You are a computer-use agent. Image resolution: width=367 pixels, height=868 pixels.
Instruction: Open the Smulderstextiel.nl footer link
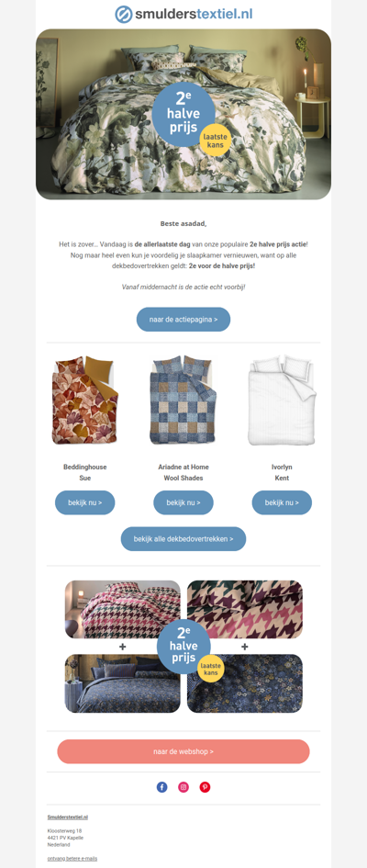tap(68, 817)
